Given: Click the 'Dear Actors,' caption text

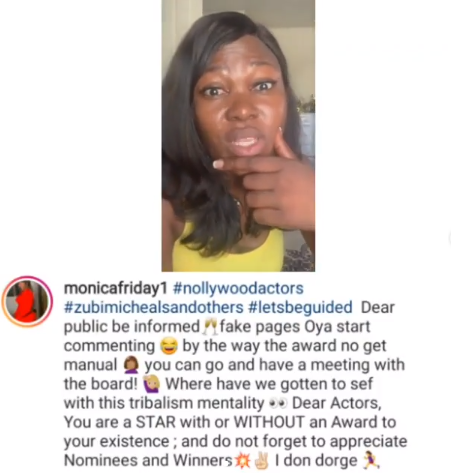Looking at the screenshot, I should click(337, 403).
